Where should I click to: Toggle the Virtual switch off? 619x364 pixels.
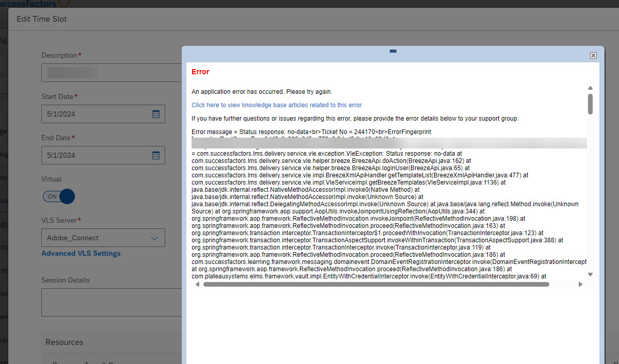[x=59, y=196]
